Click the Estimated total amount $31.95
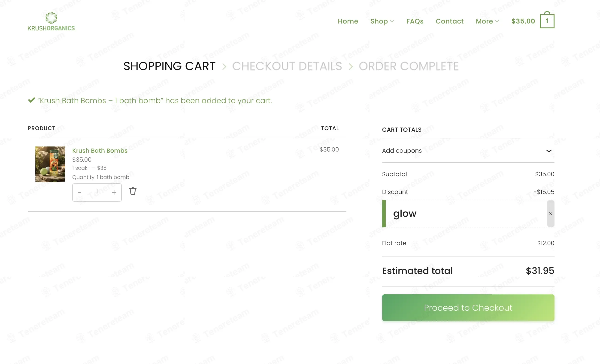 [540, 271]
